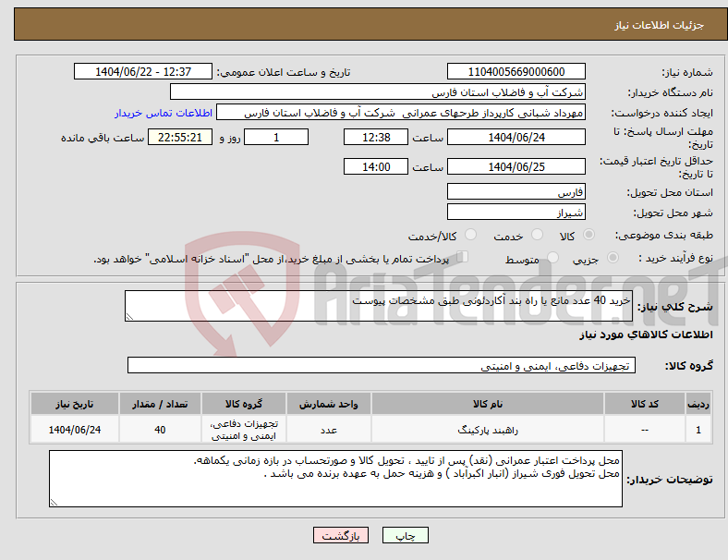This screenshot has height=560, width=728.
Task: Click the response deadline date 1404/06/24 field
Action: (x=516, y=137)
